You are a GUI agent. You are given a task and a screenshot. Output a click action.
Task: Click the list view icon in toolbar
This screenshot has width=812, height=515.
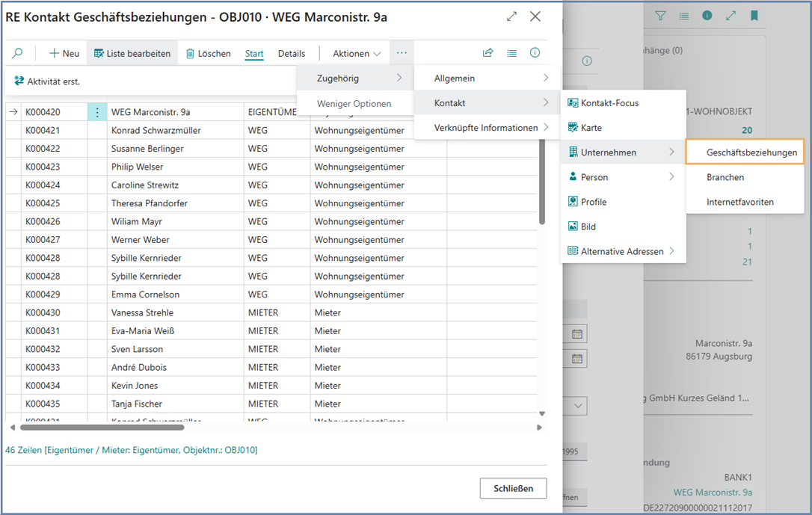pos(511,53)
